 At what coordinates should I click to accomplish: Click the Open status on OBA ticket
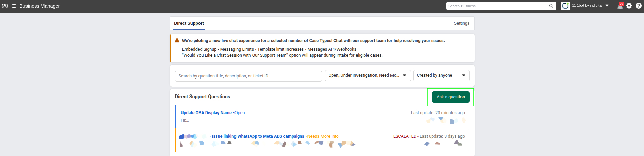tap(240, 113)
